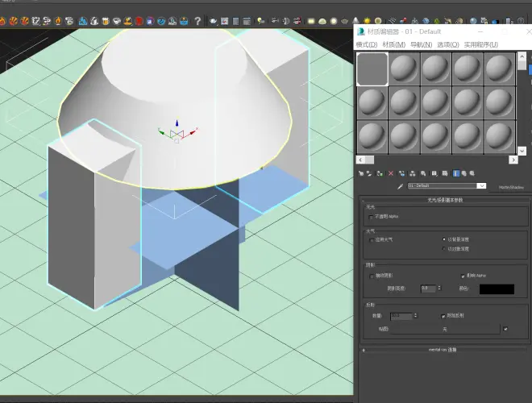Click the sample slots scroll right arrow
Image resolution: width=532 pixels, height=403 pixels.
[x=513, y=160]
